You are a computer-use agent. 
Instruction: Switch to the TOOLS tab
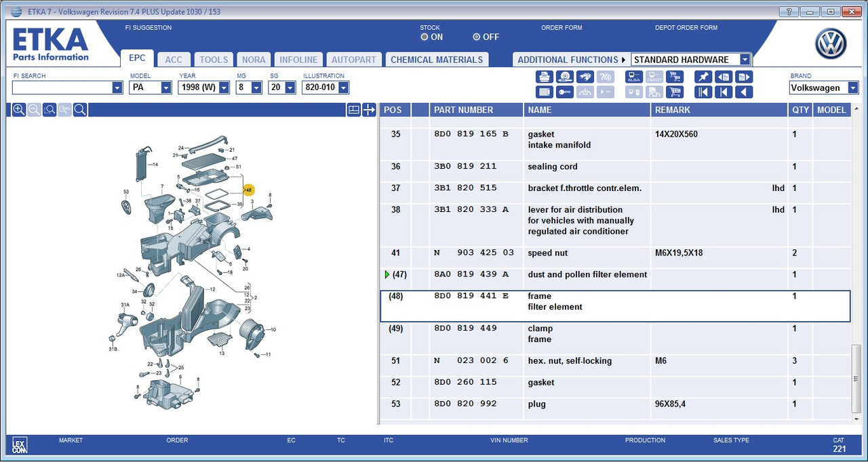[x=214, y=60]
